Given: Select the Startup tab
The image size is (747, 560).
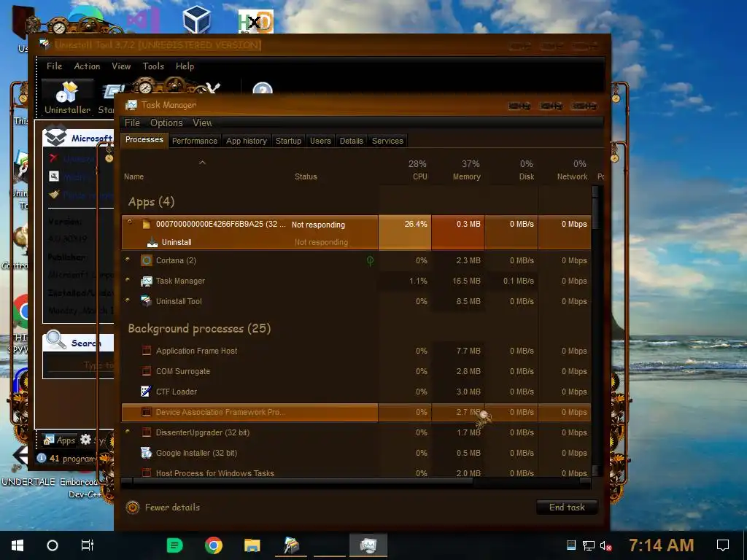Looking at the screenshot, I should click(288, 141).
